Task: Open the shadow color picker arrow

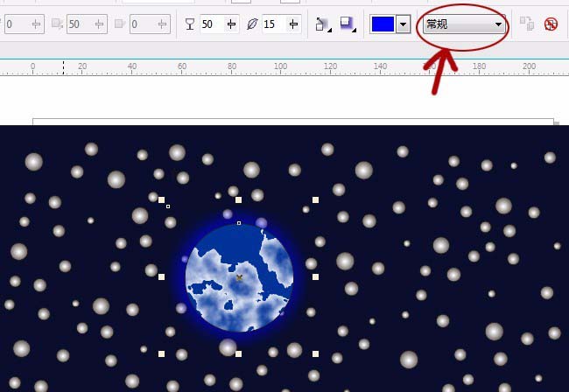Action: (403, 24)
